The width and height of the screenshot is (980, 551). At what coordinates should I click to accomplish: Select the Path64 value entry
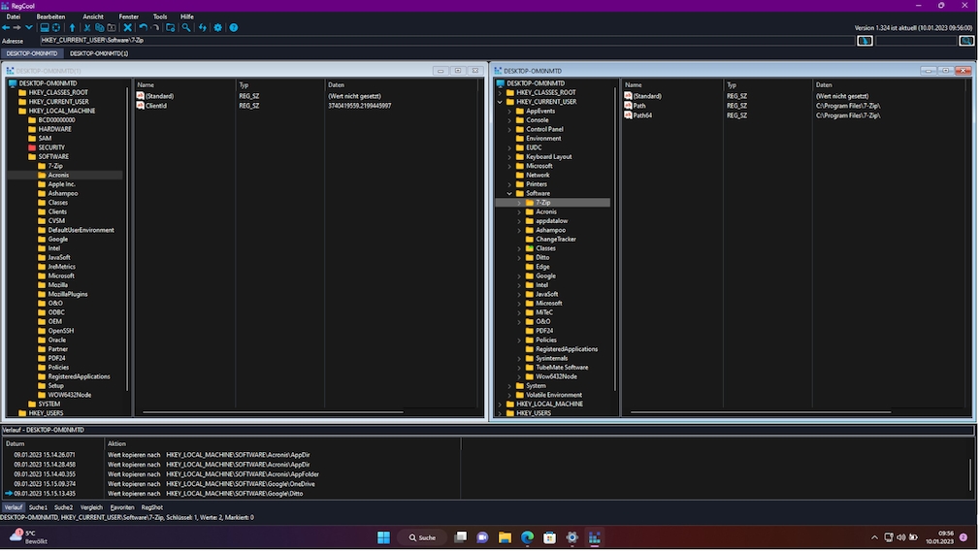tap(642, 115)
